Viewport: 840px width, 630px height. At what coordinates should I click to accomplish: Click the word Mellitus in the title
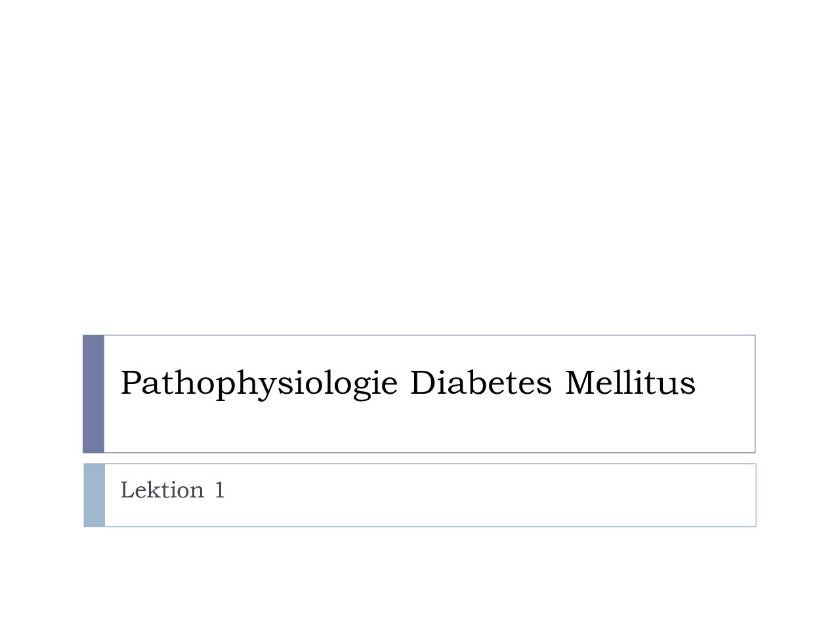pos(630,383)
